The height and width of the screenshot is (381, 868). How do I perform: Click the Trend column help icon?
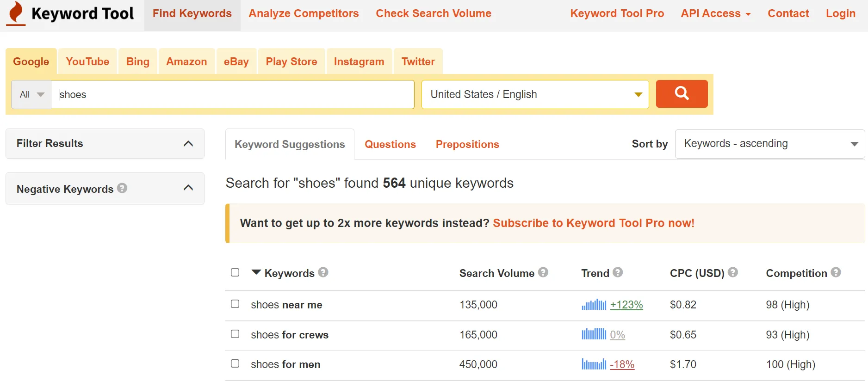[618, 272]
